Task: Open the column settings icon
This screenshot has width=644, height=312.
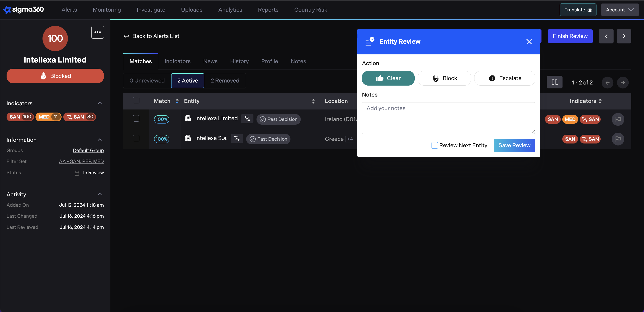Action: 554,82
